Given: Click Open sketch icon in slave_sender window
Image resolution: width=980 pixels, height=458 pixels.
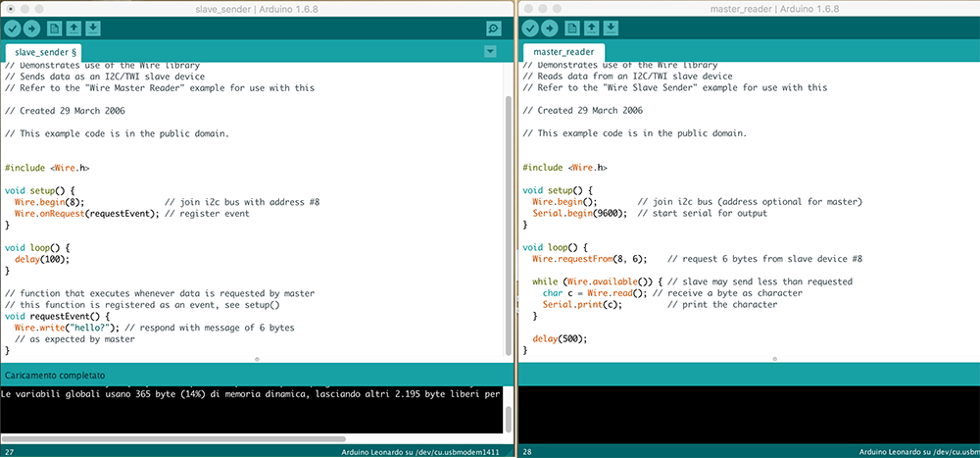Looking at the screenshot, I should tap(73, 28).
